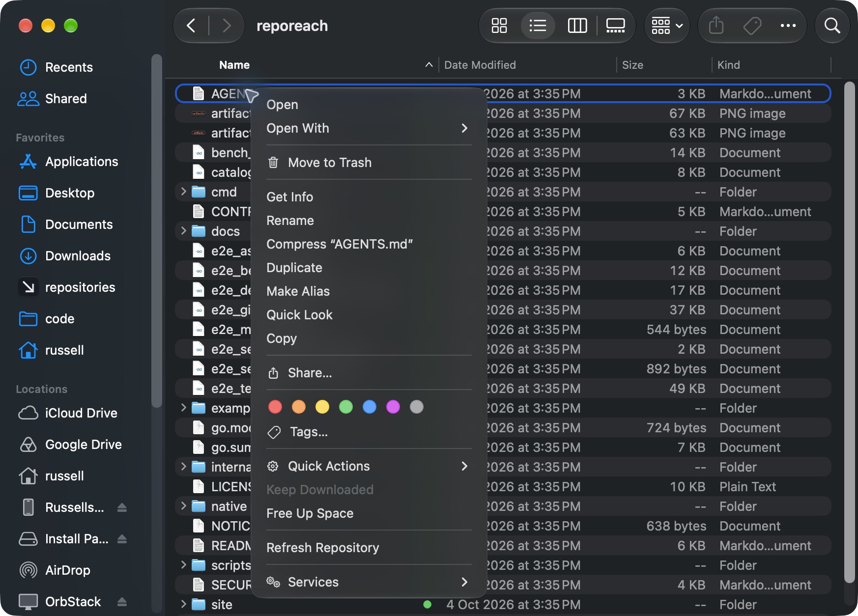858x616 pixels.
Task: Open Tags… from the context menu
Action: click(369, 432)
